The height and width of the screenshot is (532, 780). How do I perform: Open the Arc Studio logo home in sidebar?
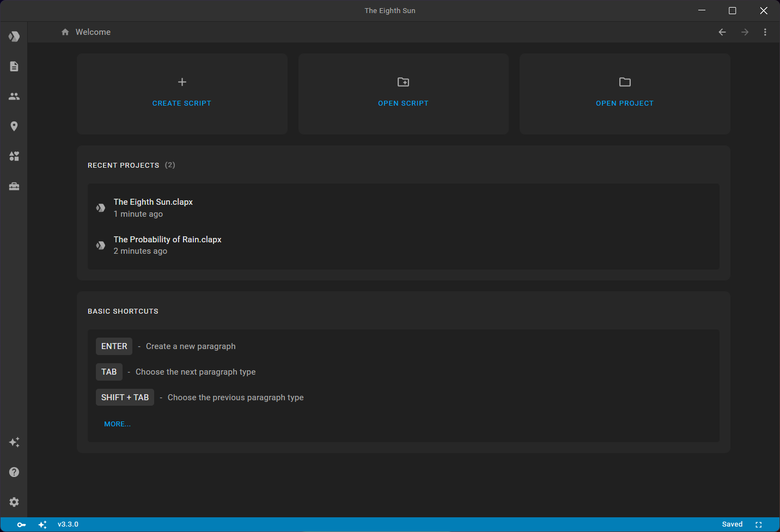pyautogui.click(x=14, y=36)
